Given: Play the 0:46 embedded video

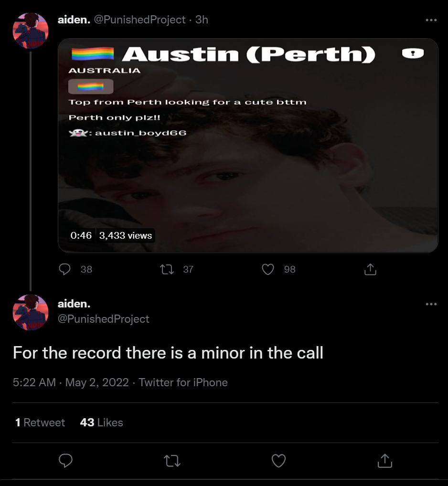Looking at the screenshot, I should 248,145.
